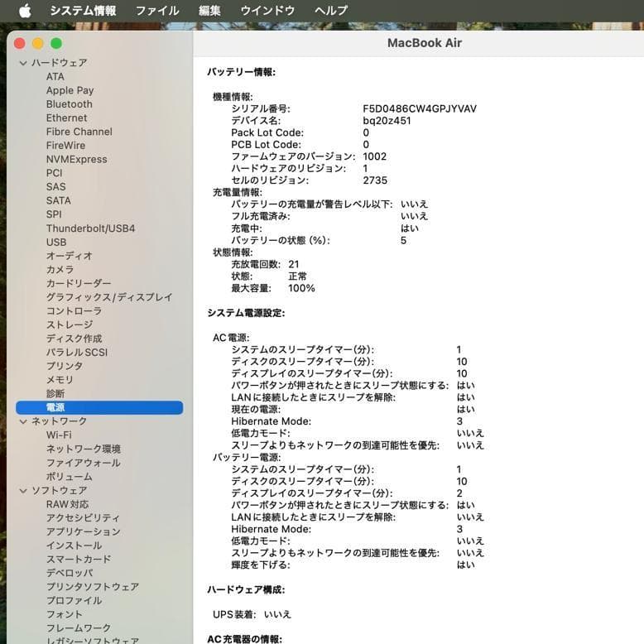
Task: Select ストレージ in the sidebar
Action: click(70, 324)
